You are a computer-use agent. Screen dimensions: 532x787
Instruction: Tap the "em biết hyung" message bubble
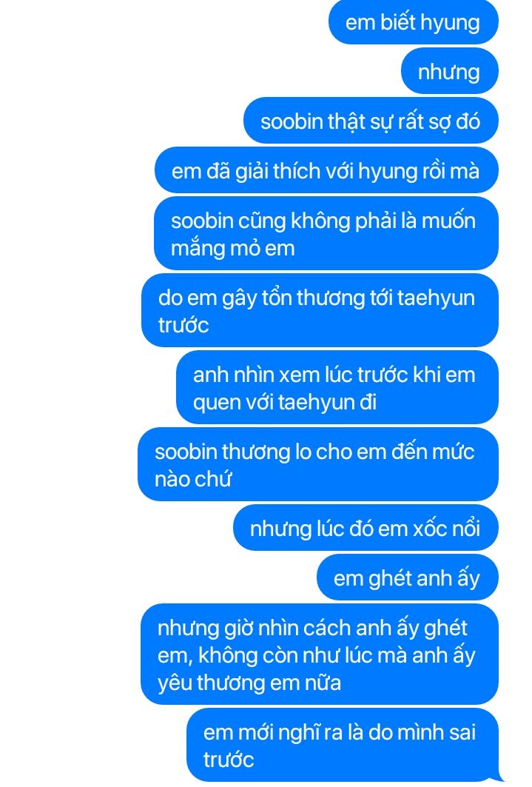[413, 22]
